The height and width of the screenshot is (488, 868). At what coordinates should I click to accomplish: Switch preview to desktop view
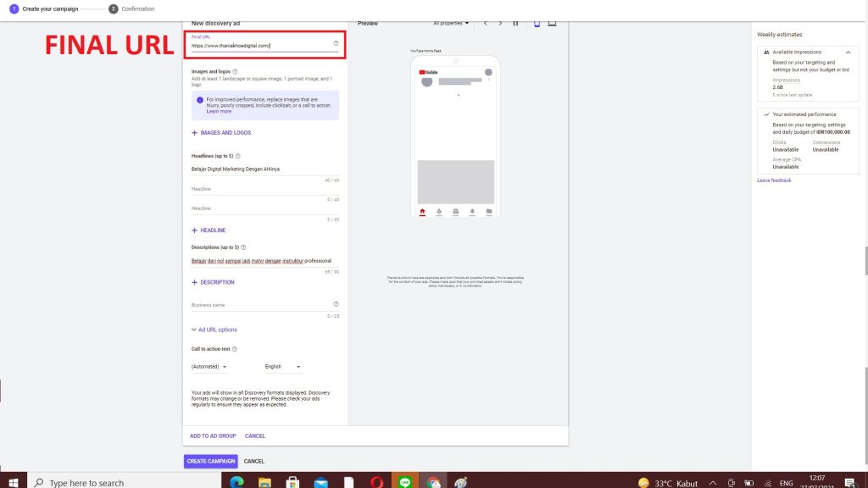click(552, 24)
